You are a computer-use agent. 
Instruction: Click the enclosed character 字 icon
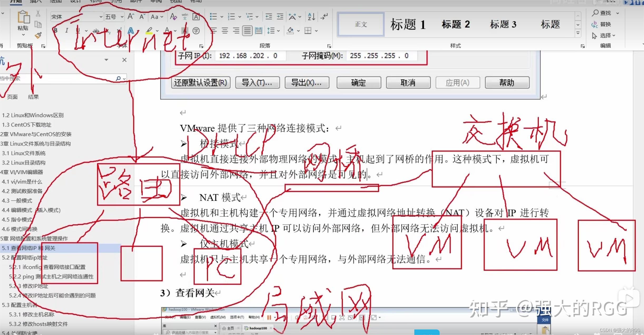(x=196, y=31)
